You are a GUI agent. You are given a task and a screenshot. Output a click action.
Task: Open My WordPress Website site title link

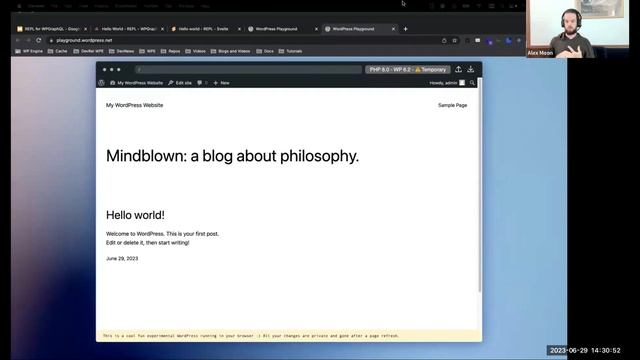pyautogui.click(x=134, y=105)
